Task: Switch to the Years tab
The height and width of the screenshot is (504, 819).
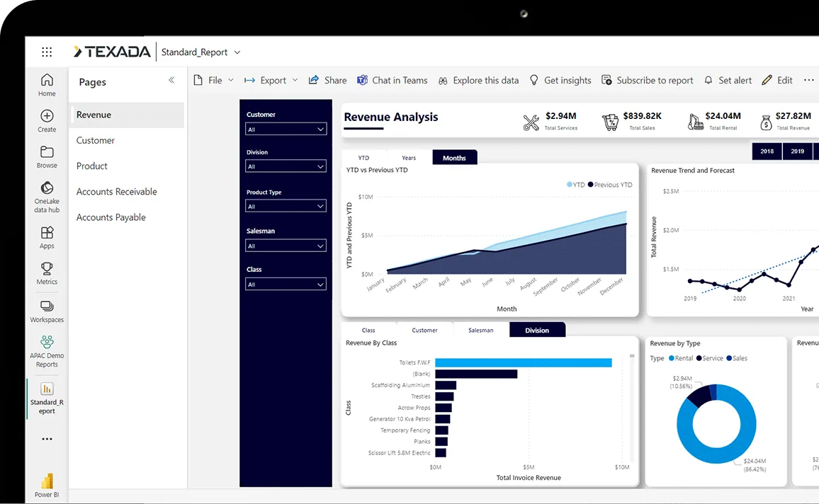Action: point(409,158)
